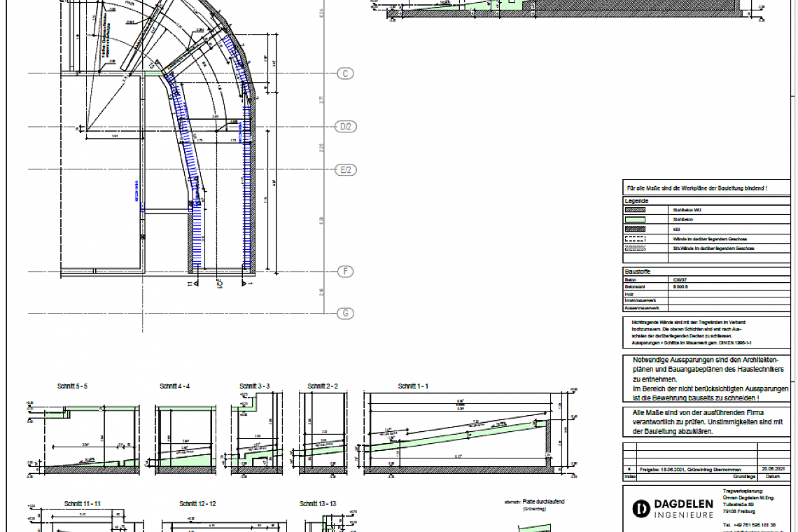Click note starting 'Alle Maße sind von der'
This screenshot has width=798, height=532.
(x=708, y=422)
